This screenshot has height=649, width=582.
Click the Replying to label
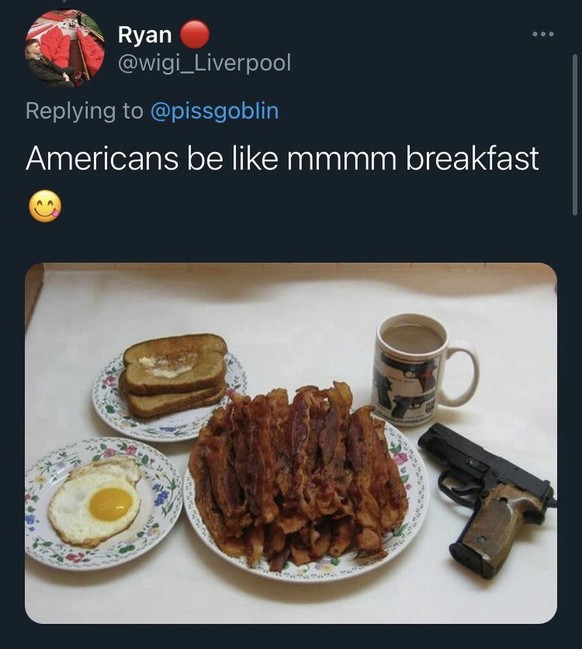pos(84,111)
